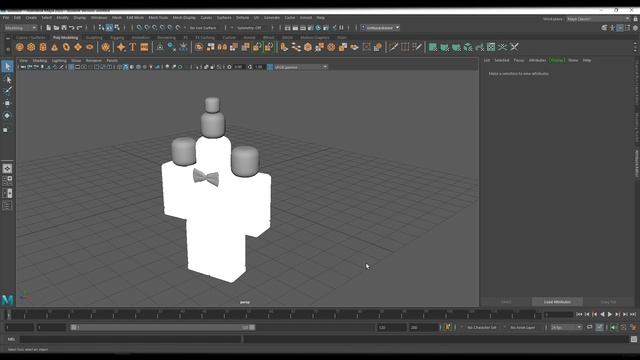
Task: Click the play forwards button
Action: (610, 314)
